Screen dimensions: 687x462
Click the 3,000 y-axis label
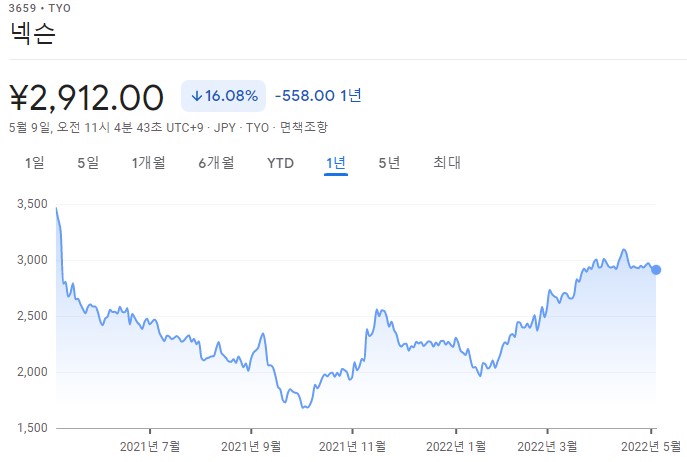[32, 260]
